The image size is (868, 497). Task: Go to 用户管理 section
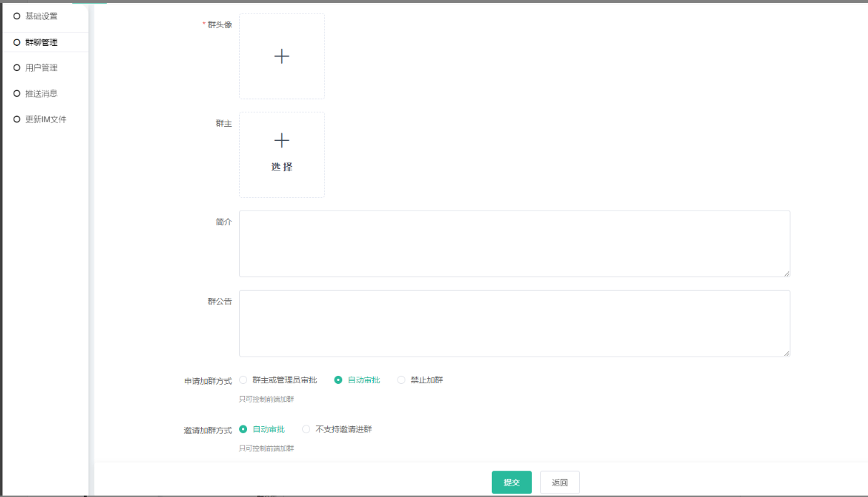(x=41, y=68)
